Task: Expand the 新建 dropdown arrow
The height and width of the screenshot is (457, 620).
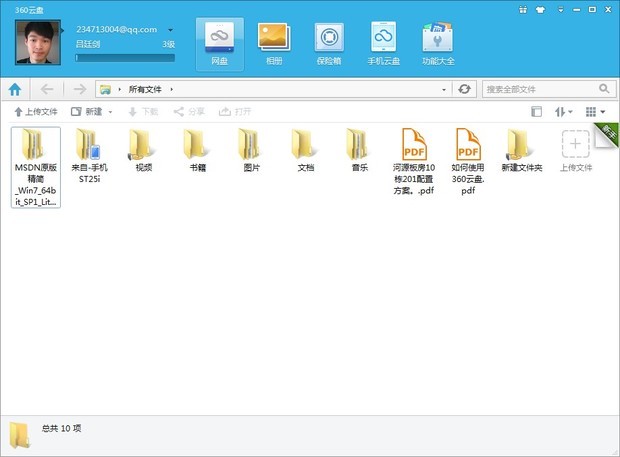Action: [110, 112]
